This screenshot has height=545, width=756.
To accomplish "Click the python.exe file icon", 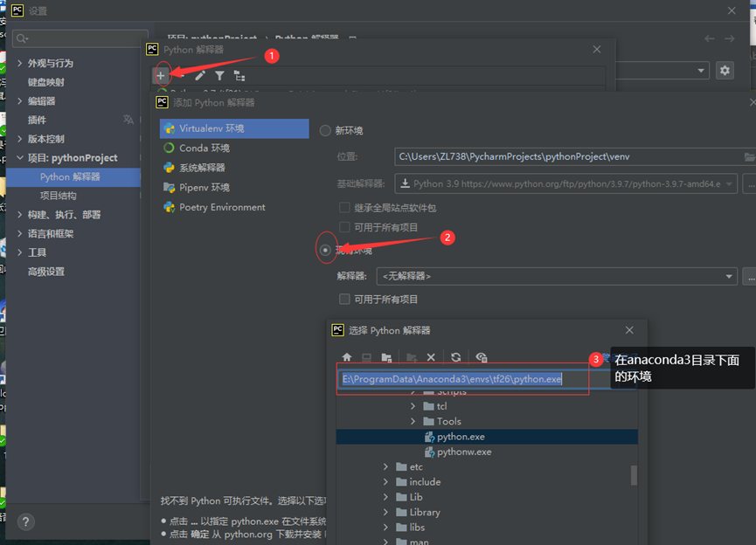I will pos(430,437).
